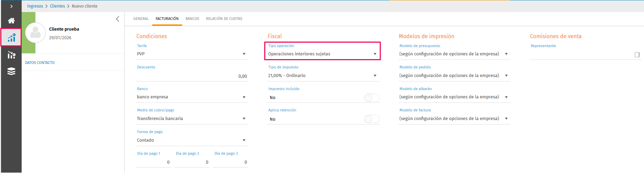Open the Representante lookup icon

coord(637,55)
